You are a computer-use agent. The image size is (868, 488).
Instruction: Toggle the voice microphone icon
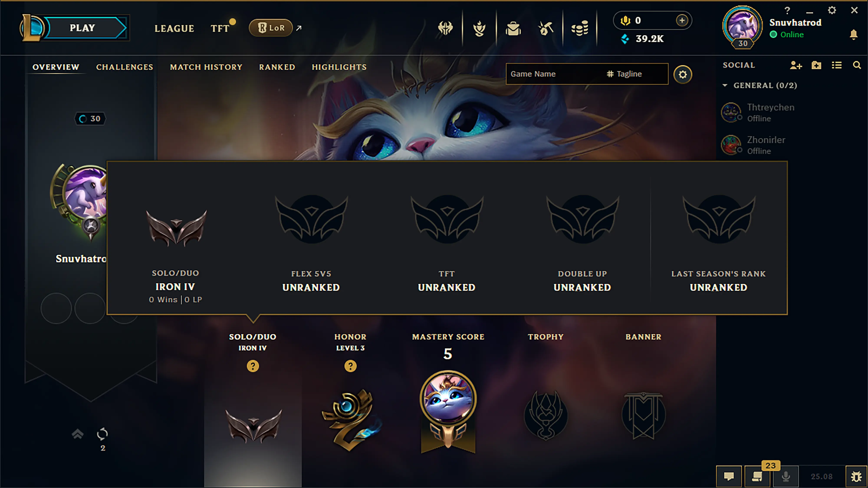(x=786, y=476)
